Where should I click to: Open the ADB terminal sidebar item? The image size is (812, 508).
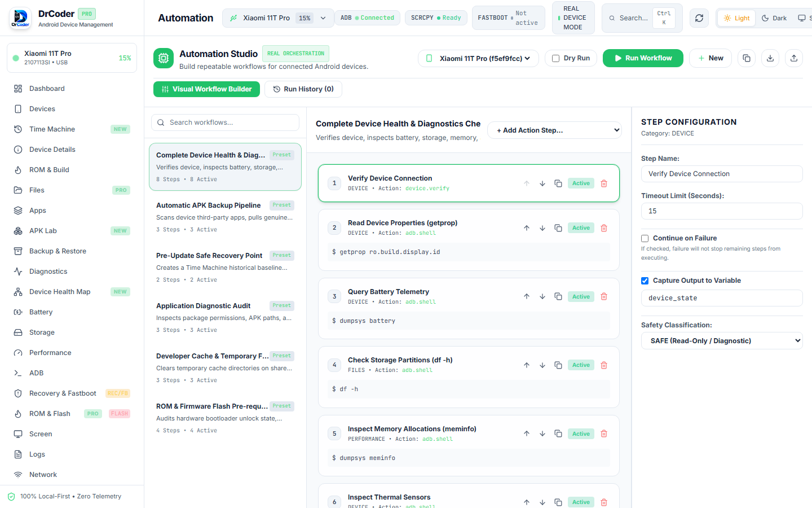click(x=72, y=373)
